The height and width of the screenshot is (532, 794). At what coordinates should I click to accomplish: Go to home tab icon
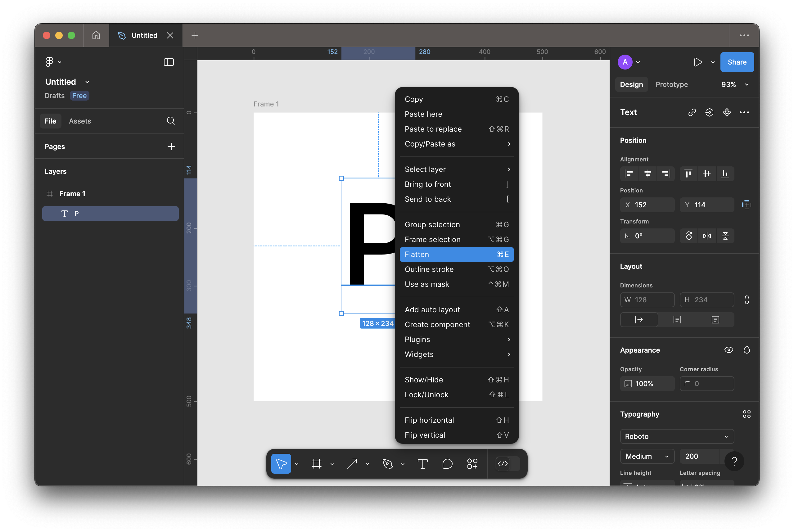tap(96, 35)
